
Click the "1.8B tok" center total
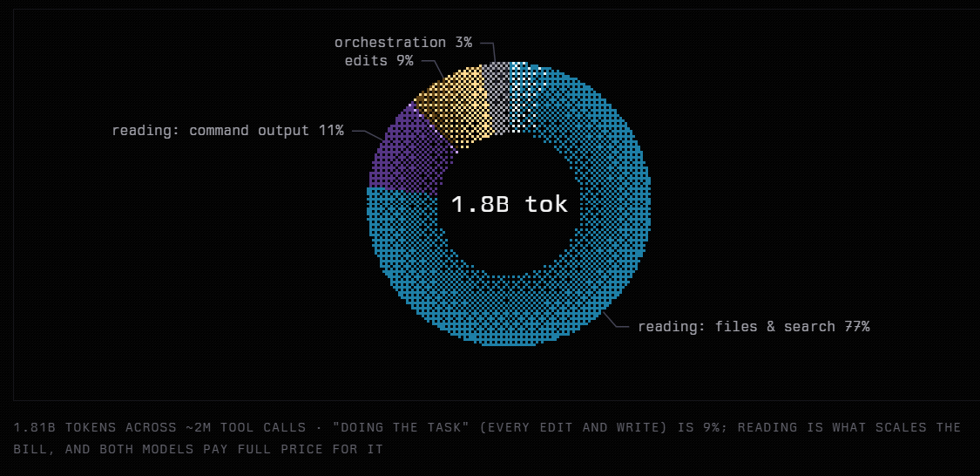tap(510, 204)
